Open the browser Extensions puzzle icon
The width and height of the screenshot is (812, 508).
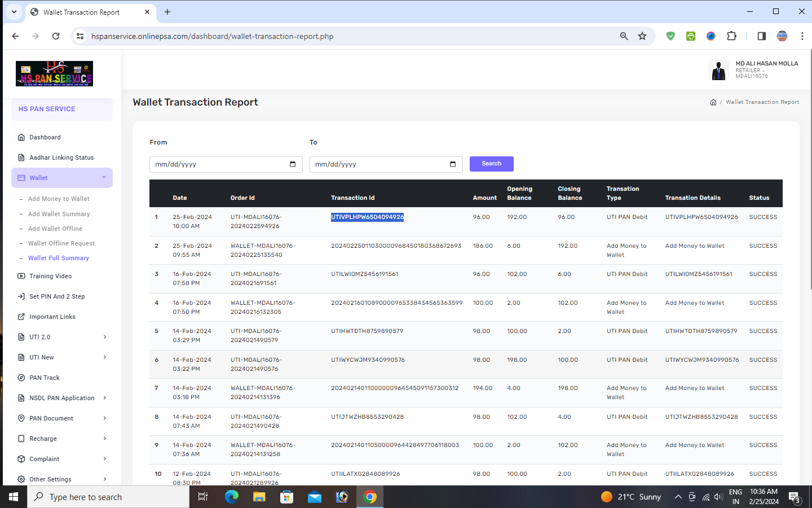tap(731, 36)
